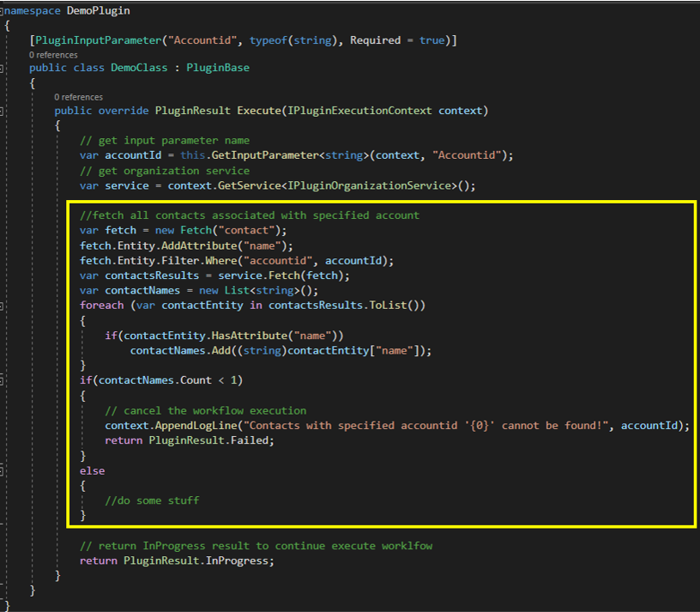Click the 'this' keyword
Image resolution: width=700 pixels, height=612 pixels.
click(x=193, y=155)
